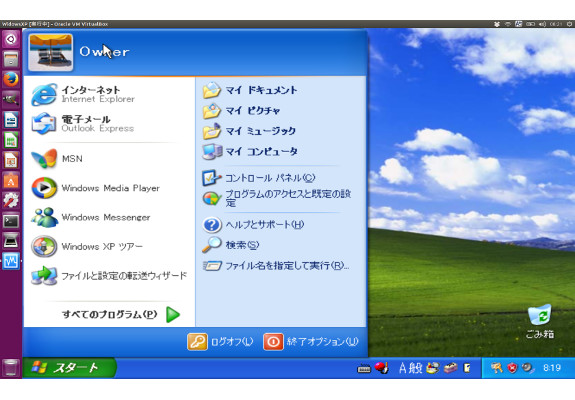This screenshot has width=575, height=400.
Task: Select the running VirtualBox launcher icon
Action: 11,261
